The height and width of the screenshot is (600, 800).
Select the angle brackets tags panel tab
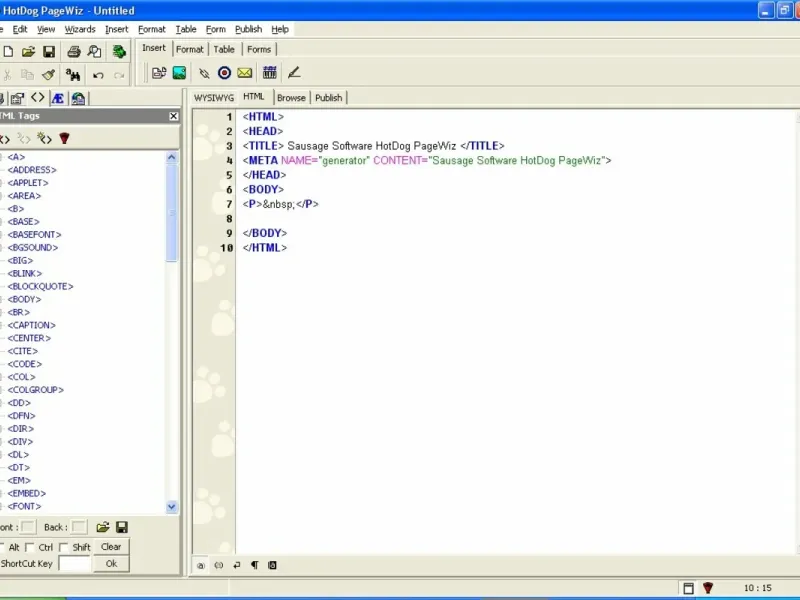[x=38, y=97]
